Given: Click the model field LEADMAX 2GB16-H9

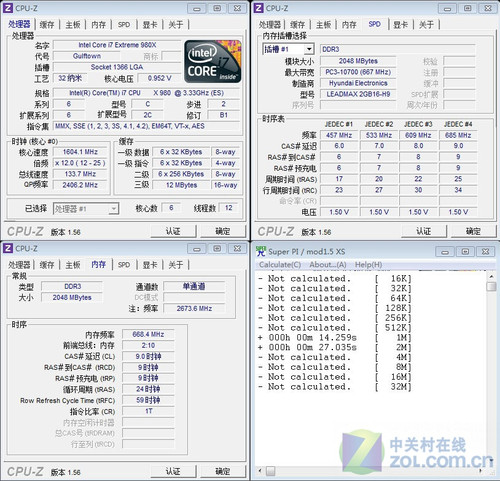Looking at the screenshot, I should pos(358,94).
